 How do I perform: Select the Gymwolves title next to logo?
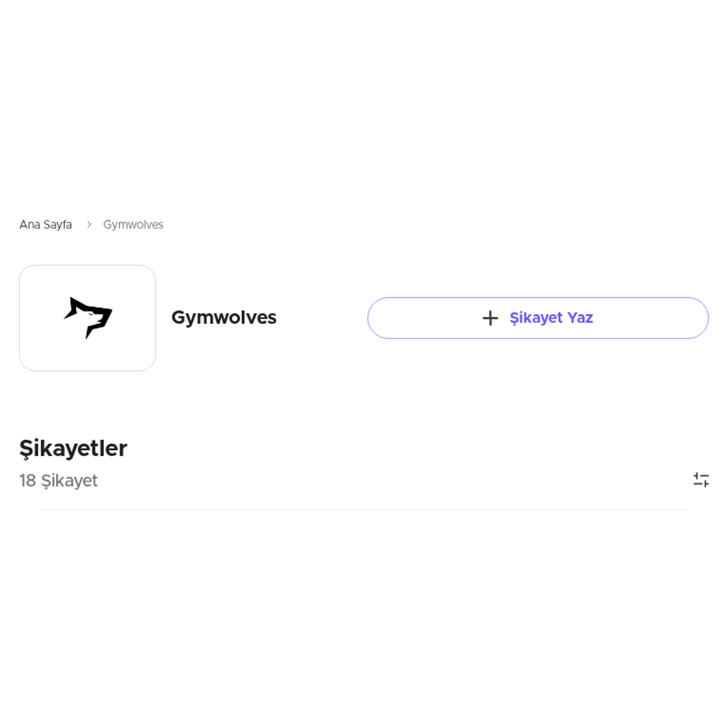tap(224, 317)
